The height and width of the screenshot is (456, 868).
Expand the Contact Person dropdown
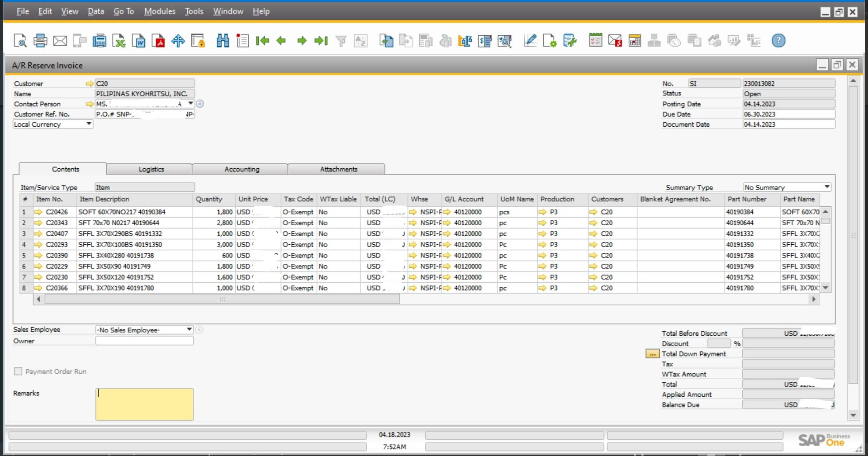click(190, 104)
